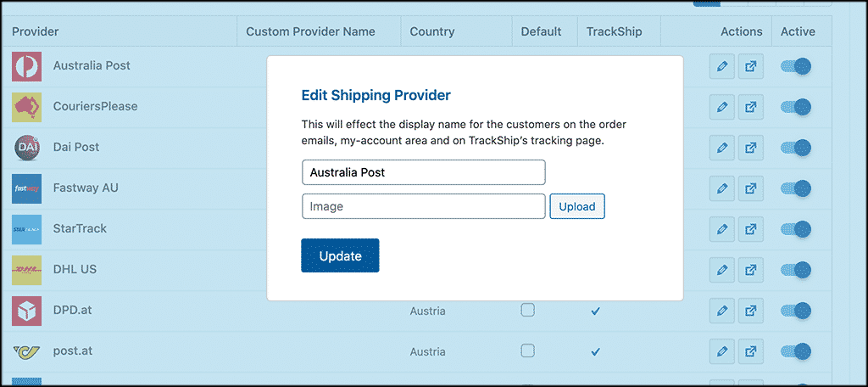The image size is (868, 387).
Task: Edit the DPD.at provider with pencil icon
Action: (722, 311)
